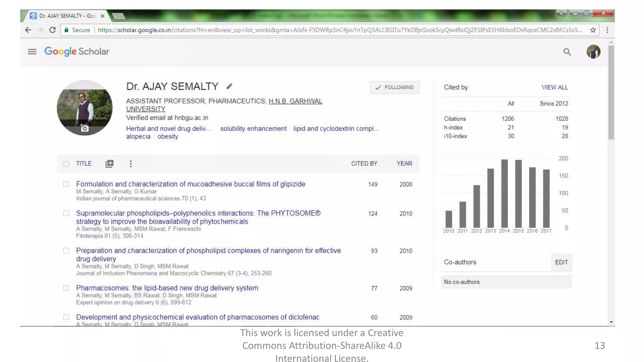Open Chrome's three-dot menu
Screen dimensions: 644x362
click(607, 30)
